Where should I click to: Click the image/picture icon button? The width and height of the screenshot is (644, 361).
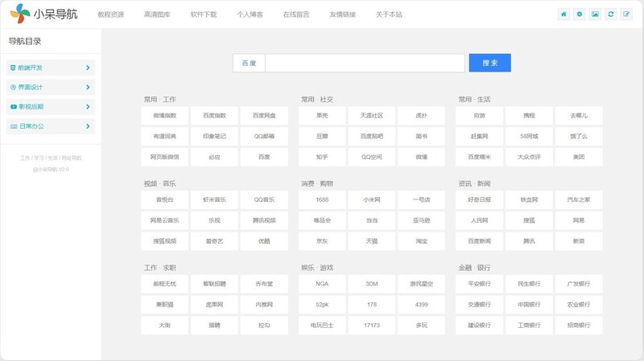(595, 14)
